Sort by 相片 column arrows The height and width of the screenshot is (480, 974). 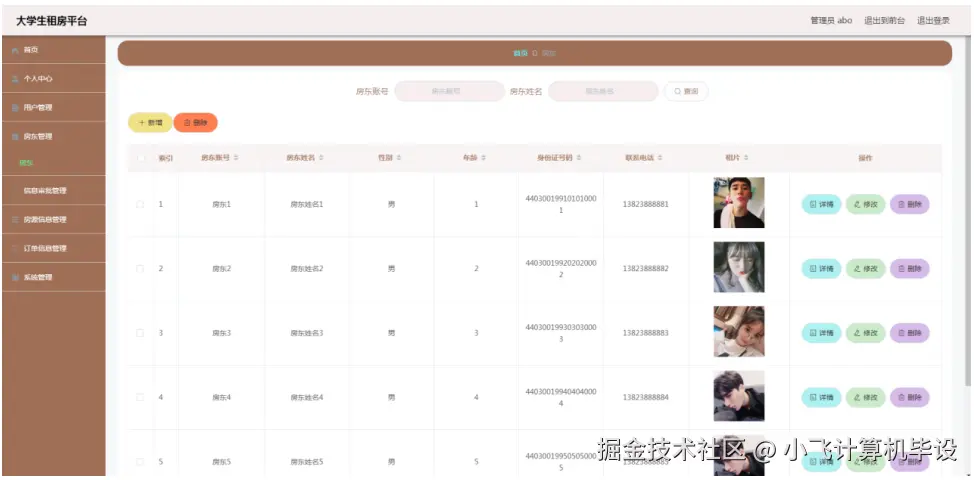point(746,158)
